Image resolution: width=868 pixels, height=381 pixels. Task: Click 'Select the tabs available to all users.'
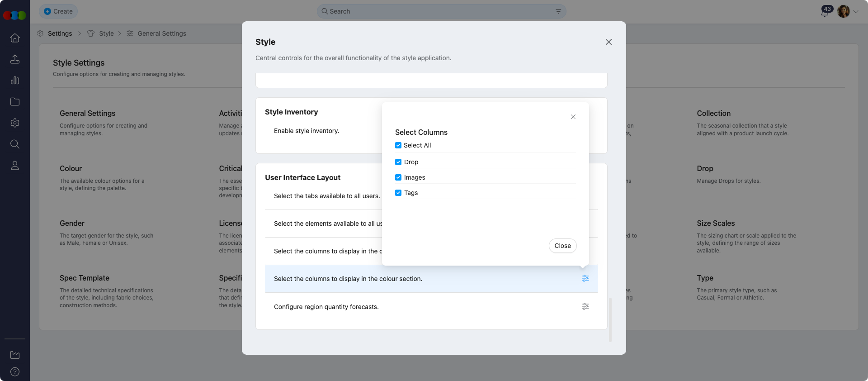pyautogui.click(x=327, y=196)
